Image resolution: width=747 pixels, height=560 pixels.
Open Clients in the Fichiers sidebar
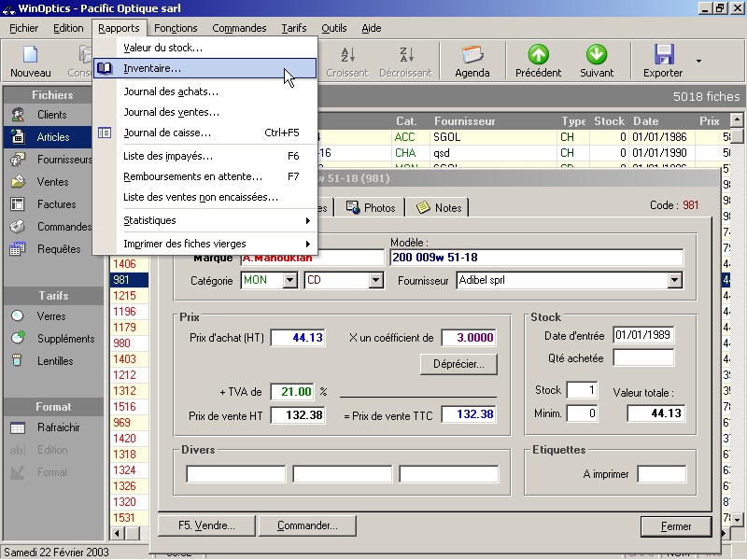(x=51, y=115)
